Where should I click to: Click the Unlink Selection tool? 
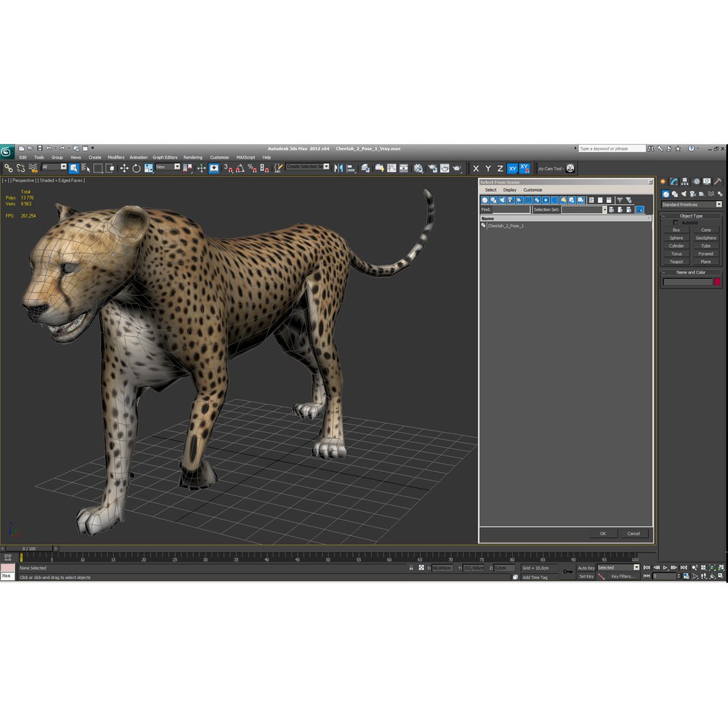pyautogui.click(x=21, y=168)
